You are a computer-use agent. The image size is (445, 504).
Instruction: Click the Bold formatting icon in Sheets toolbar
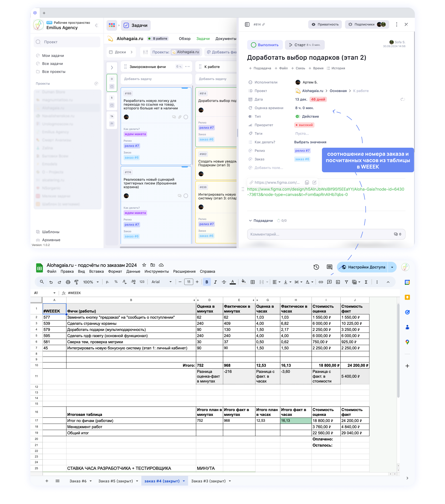207,282
